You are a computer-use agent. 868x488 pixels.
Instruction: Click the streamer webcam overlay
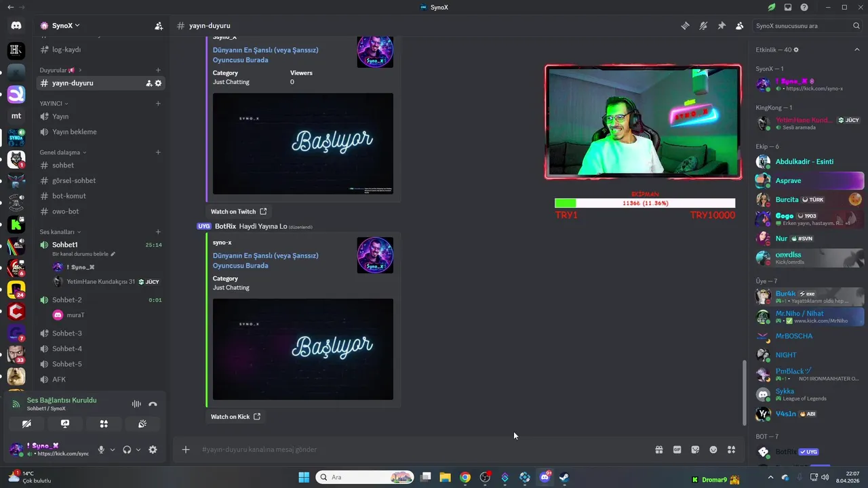tap(643, 122)
